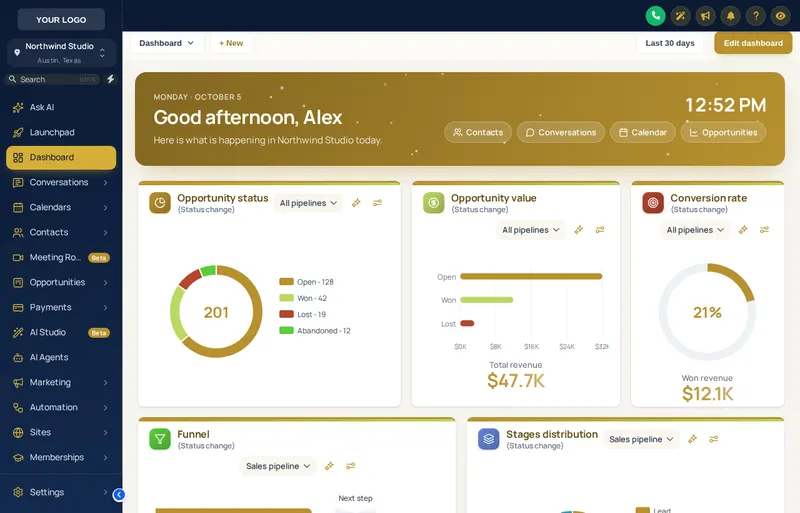Image resolution: width=800 pixels, height=513 pixels.
Task: Open the notifications bell icon
Action: point(731,16)
